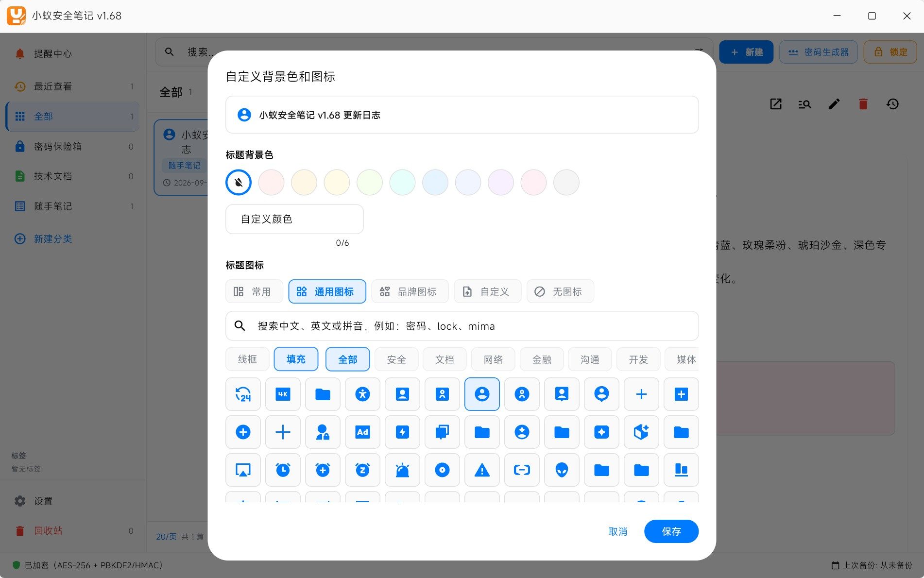
Task: Pick the alarm clock with plus icon
Action: [323, 470]
